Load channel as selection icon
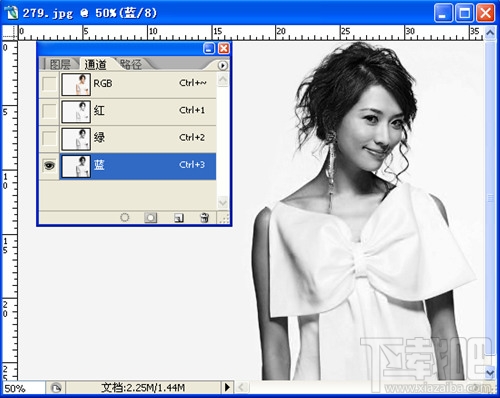Viewport: 500px width, 398px height. pos(124,218)
